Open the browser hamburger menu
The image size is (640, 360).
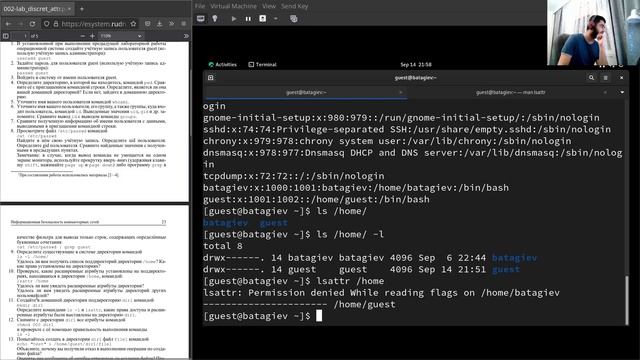click(x=184, y=24)
